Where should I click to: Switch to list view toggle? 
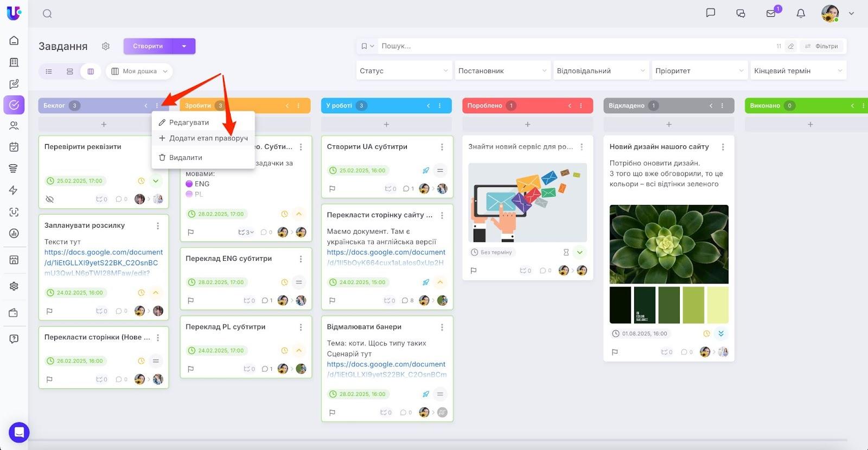49,71
